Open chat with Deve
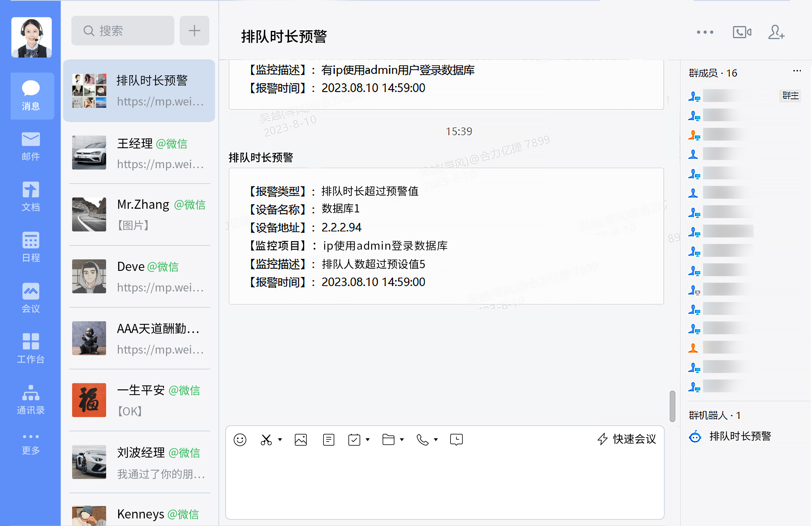Viewport: 812px width, 526px height. [139, 276]
